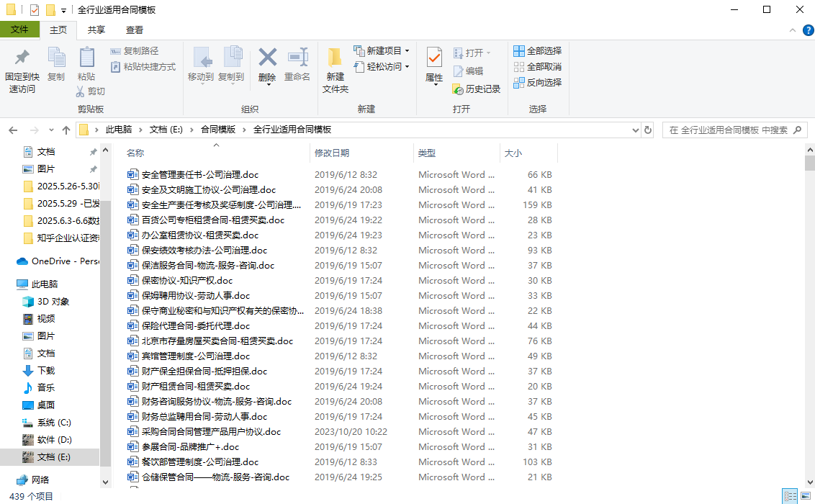The image size is (815, 504).
Task: Open Properties via the checkmark icon
Action: pyautogui.click(x=434, y=58)
